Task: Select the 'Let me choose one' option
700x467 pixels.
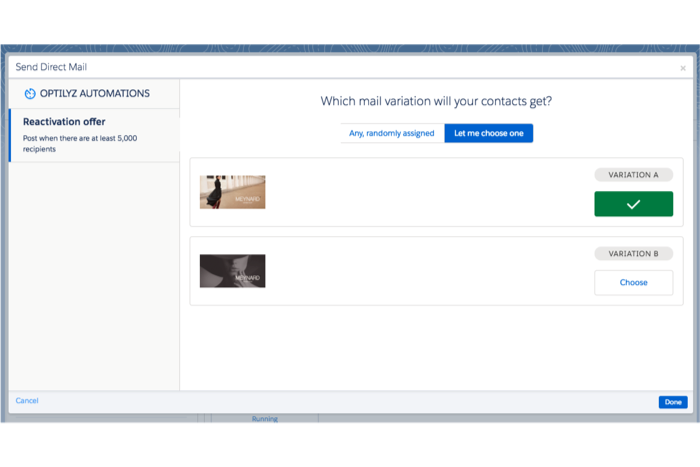Action: coord(488,133)
